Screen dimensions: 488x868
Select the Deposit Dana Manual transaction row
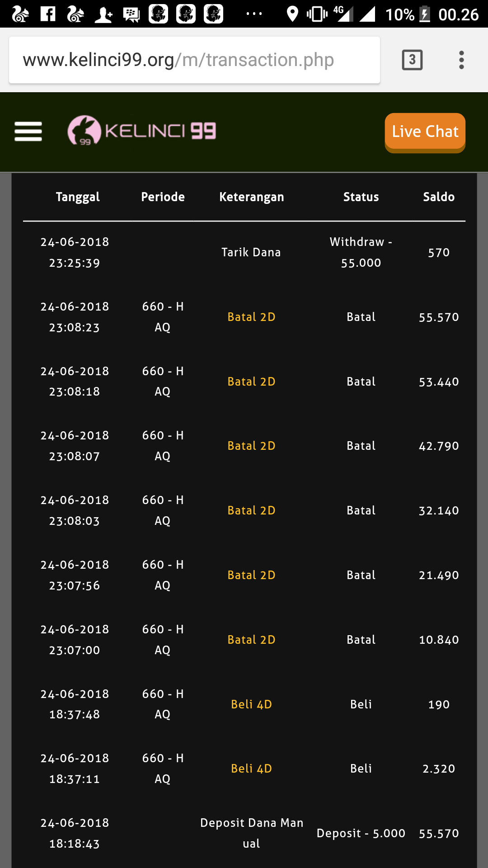251,833
